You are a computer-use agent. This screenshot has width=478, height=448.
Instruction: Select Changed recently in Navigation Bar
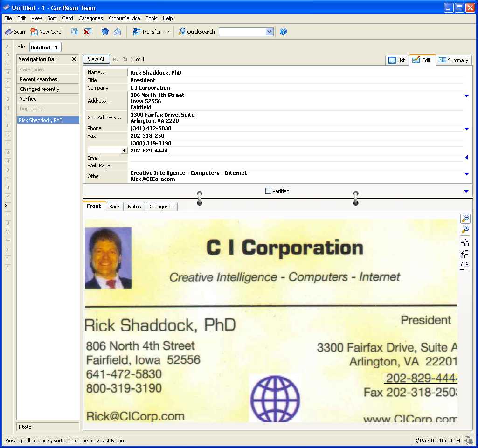click(x=48, y=89)
